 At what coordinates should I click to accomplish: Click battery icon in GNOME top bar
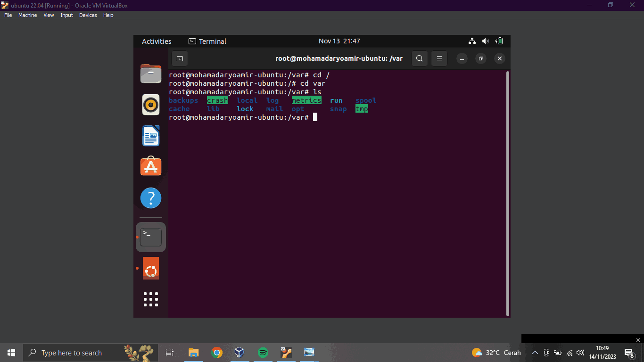pyautogui.click(x=499, y=41)
